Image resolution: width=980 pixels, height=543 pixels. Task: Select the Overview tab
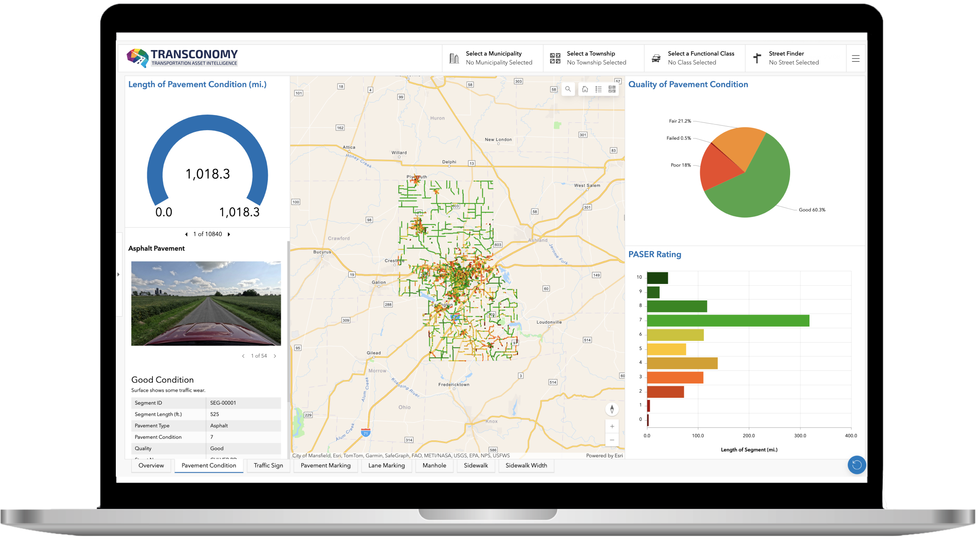151,465
